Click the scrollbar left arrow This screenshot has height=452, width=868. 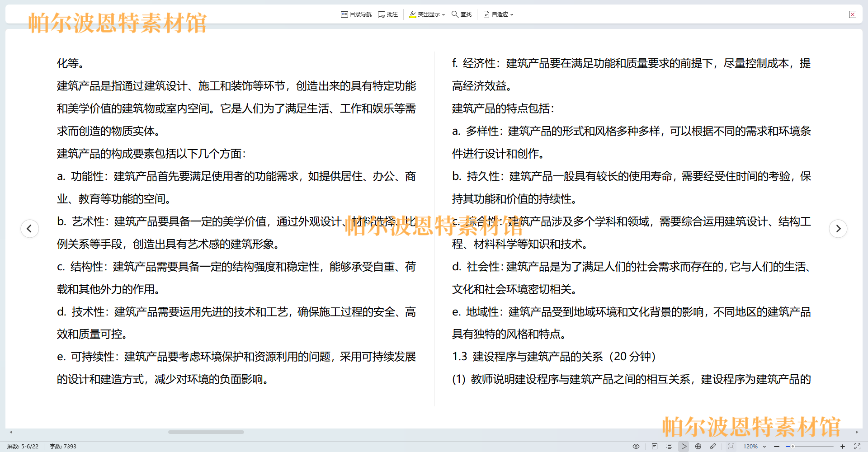click(11, 432)
